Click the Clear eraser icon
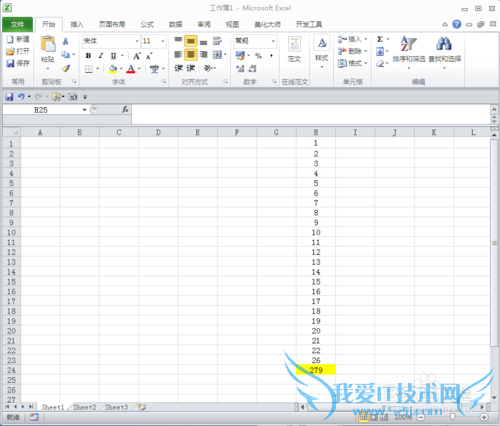The width and height of the screenshot is (500, 426). 380,63
